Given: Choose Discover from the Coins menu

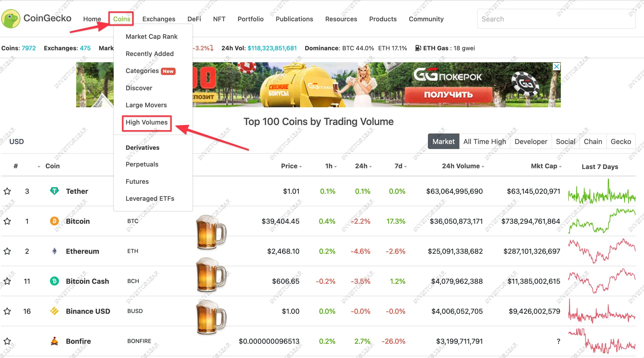Looking at the screenshot, I should point(139,88).
